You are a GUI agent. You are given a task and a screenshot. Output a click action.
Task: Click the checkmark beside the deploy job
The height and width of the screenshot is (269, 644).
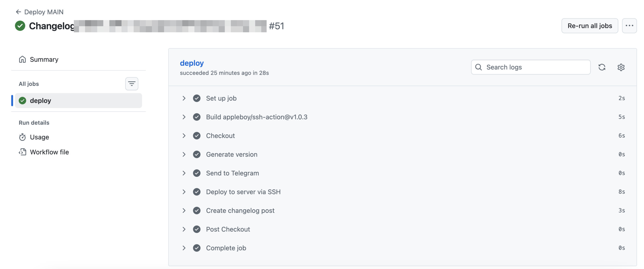[x=22, y=100]
